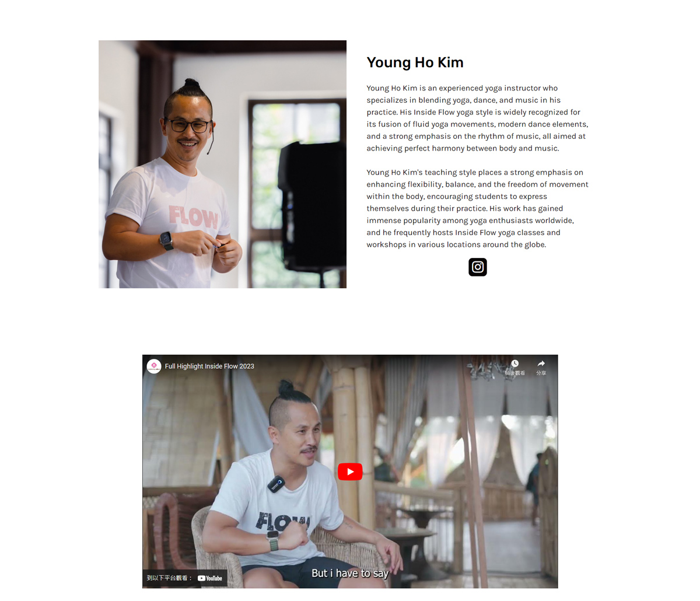Open the video title 'Full Highlight Inside Flow 2023'
Screen dimensions: 700x601
click(209, 366)
